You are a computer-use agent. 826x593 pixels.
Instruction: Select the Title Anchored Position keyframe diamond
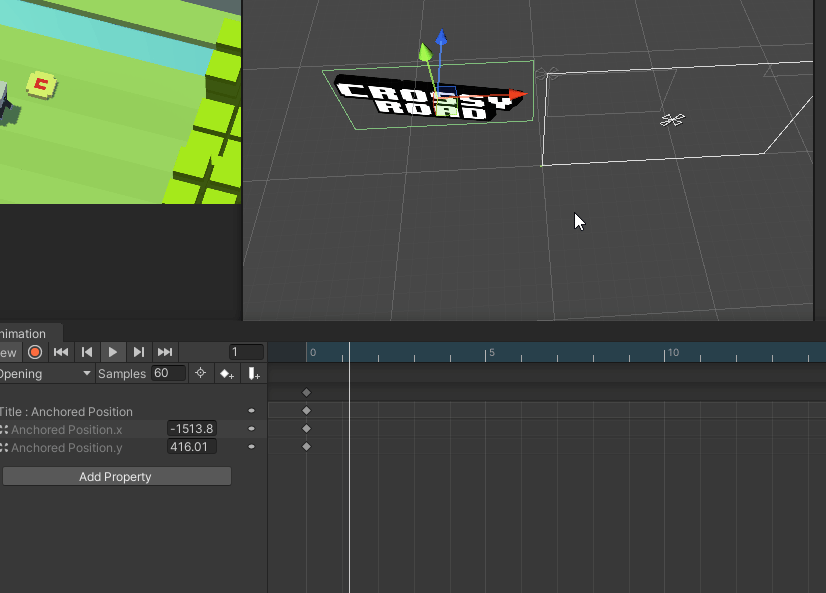(x=307, y=410)
